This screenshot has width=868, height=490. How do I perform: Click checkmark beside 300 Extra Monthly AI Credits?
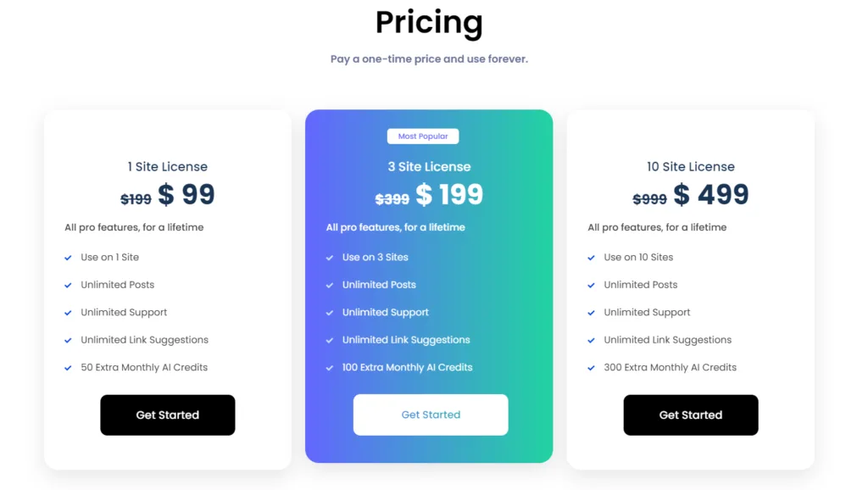pos(591,368)
